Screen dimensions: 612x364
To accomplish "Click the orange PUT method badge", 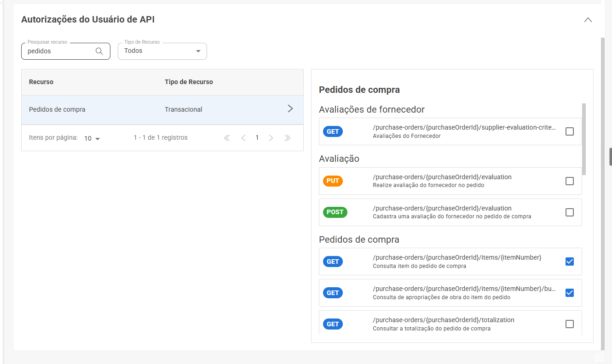I will [x=333, y=181].
